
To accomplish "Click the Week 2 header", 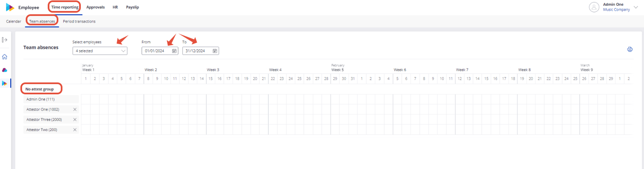I will tap(151, 70).
